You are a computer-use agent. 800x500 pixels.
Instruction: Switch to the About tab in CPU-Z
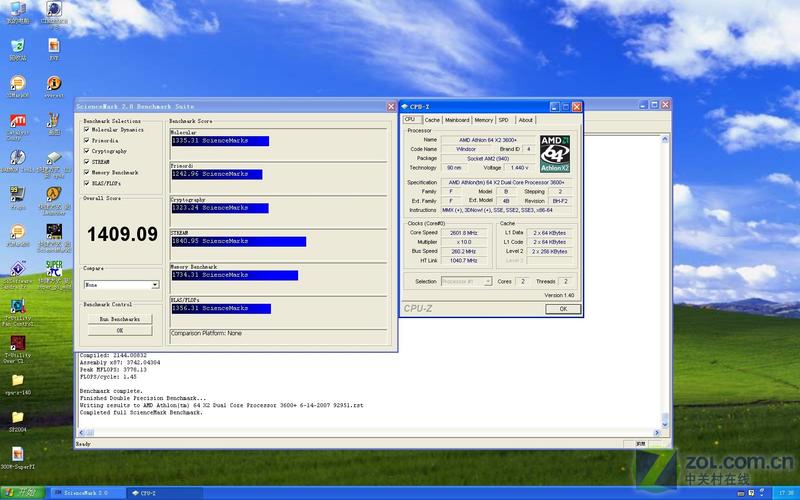point(526,120)
